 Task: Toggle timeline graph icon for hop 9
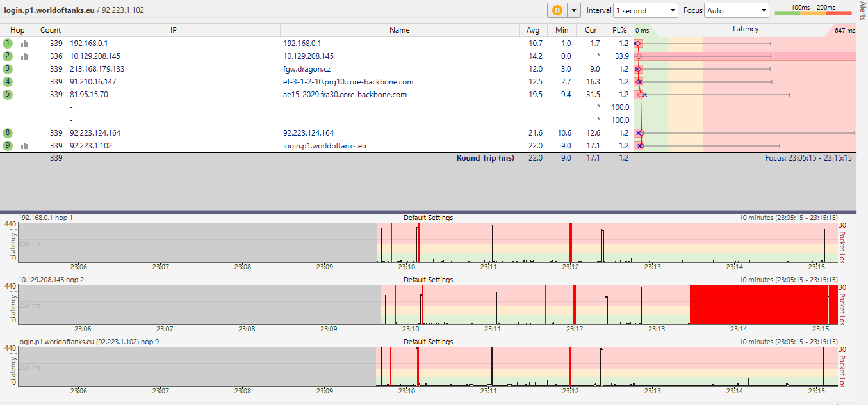pyautogui.click(x=25, y=146)
